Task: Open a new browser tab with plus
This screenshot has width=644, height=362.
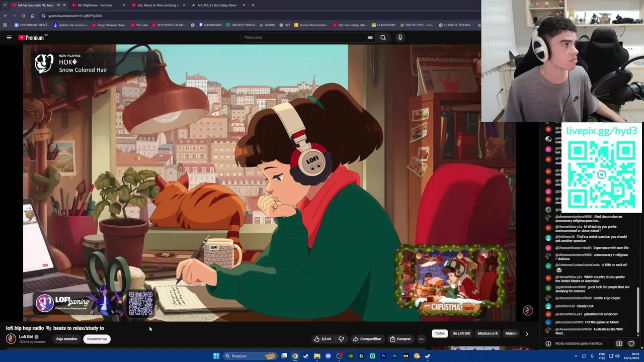Action: coord(253,5)
